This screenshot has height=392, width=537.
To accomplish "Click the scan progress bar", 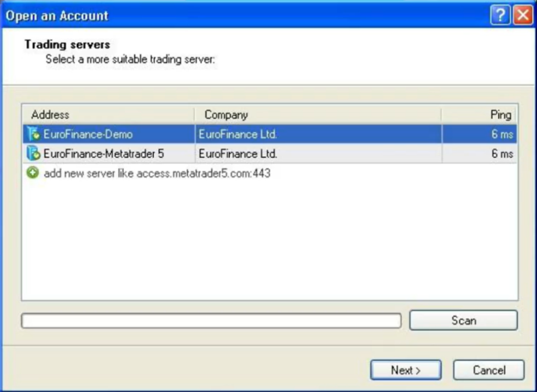I will [x=211, y=321].
